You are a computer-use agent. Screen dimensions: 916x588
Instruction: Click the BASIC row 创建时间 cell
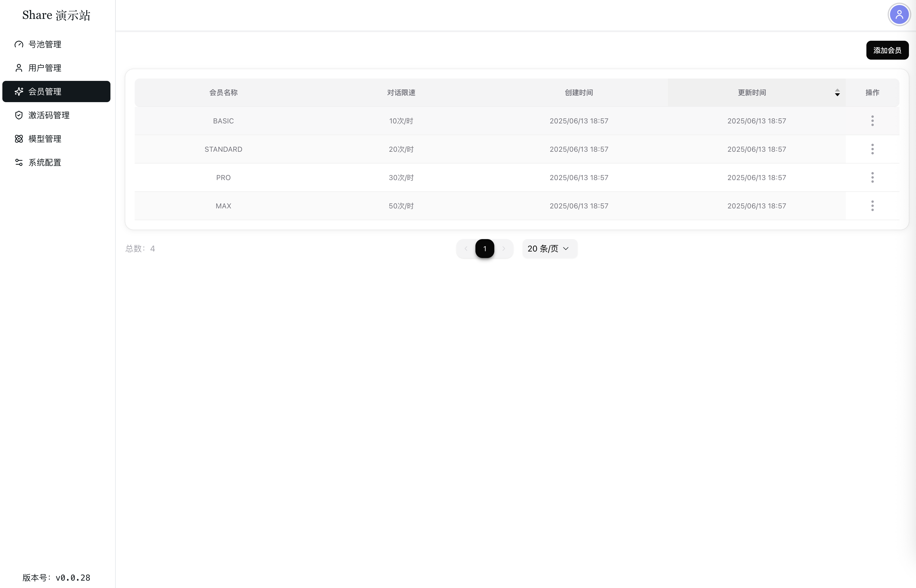tap(579, 121)
